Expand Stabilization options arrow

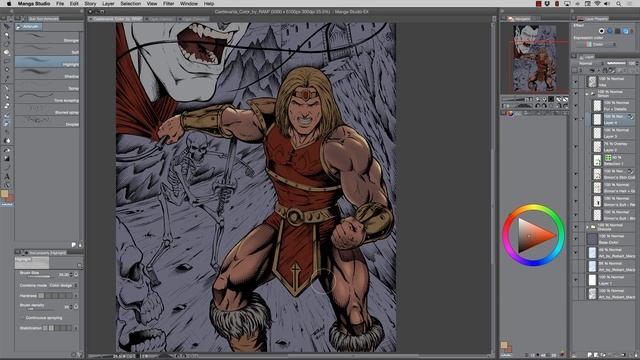coord(76,328)
